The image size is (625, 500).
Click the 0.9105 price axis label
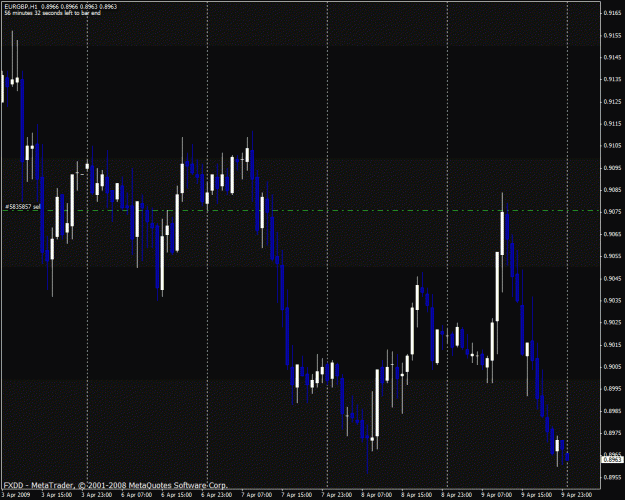point(612,146)
